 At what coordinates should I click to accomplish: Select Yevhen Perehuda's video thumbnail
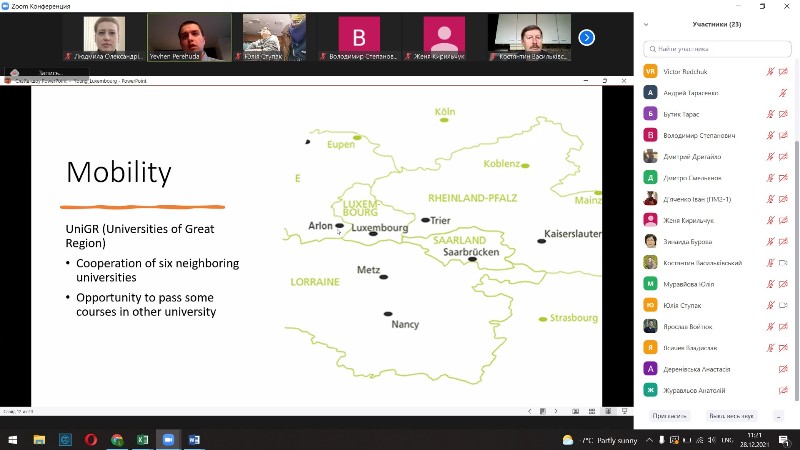tap(189, 38)
